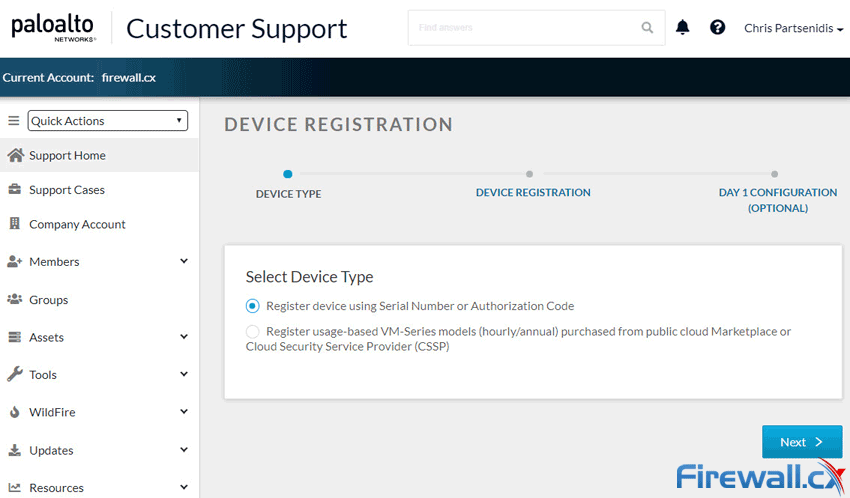This screenshot has height=498, width=850.
Task: Click the Members person-plus icon
Action: point(15,261)
